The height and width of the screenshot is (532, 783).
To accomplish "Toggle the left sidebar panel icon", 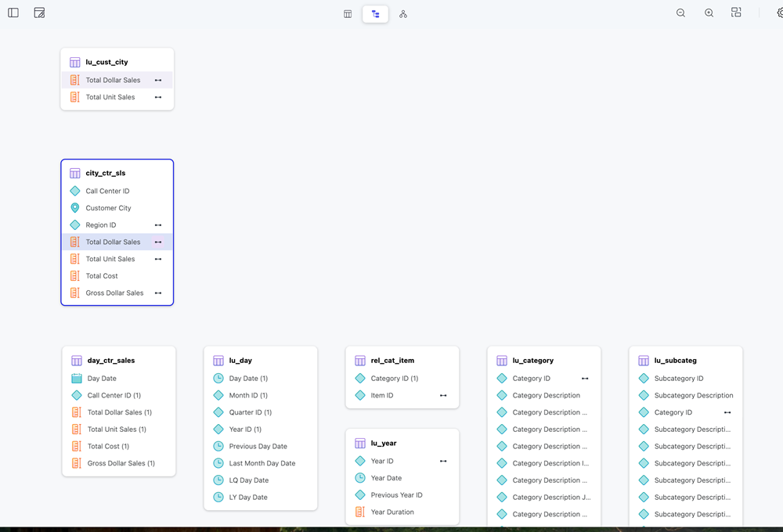I will [x=13, y=13].
